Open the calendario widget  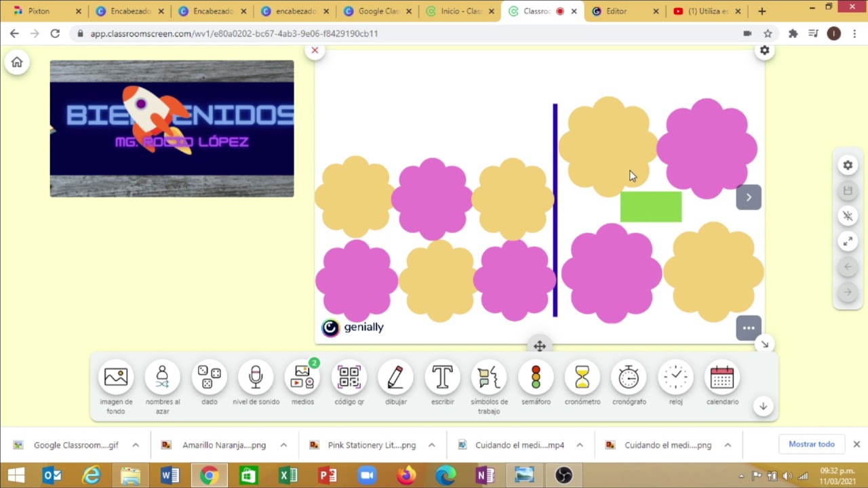point(722,377)
